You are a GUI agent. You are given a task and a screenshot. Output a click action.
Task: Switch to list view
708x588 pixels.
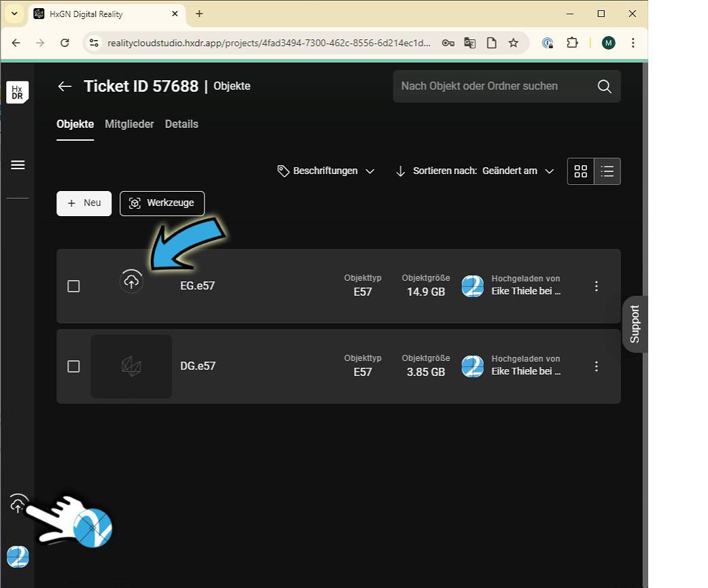(607, 171)
